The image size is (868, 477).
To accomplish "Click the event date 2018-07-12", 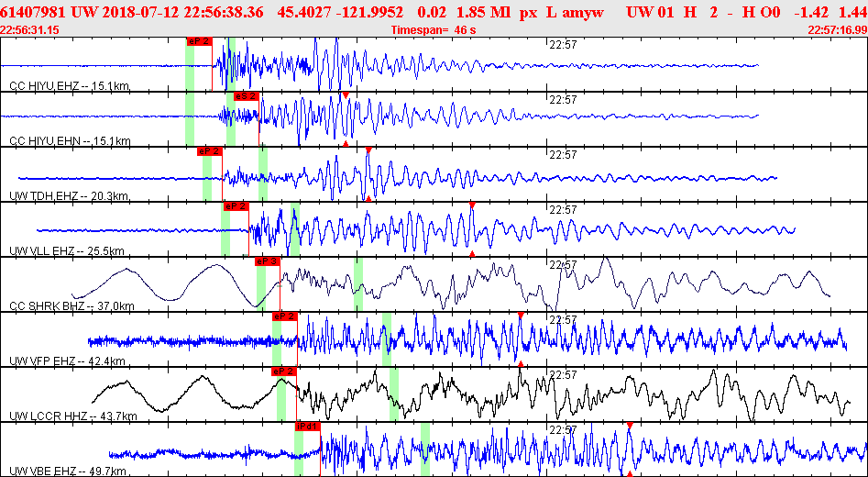I will (x=137, y=12).
